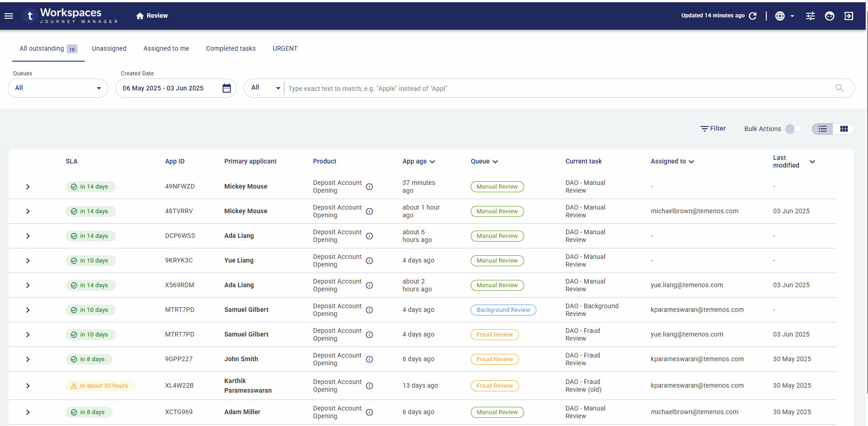
Task: Select applicant Karthik Paramesswaran
Action: click(x=248, y=386)
